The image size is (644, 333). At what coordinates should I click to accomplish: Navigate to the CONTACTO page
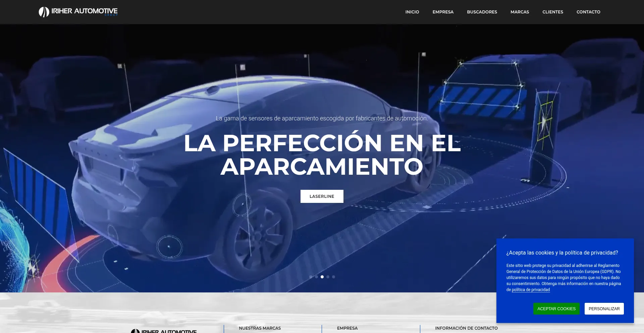[x=588, y=12]
